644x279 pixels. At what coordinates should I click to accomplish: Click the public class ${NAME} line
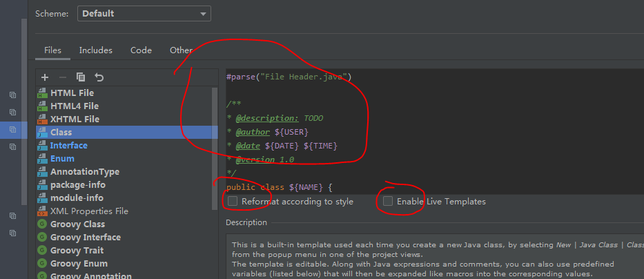(280, 187)
